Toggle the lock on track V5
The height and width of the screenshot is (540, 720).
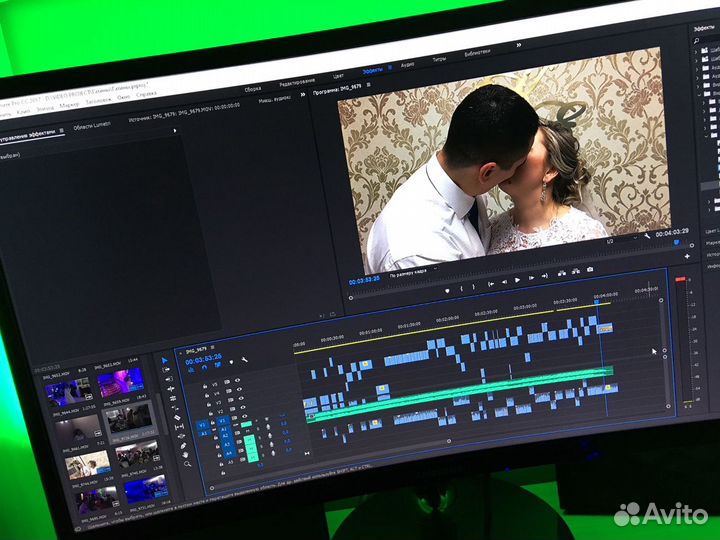[x=205, y=386]
